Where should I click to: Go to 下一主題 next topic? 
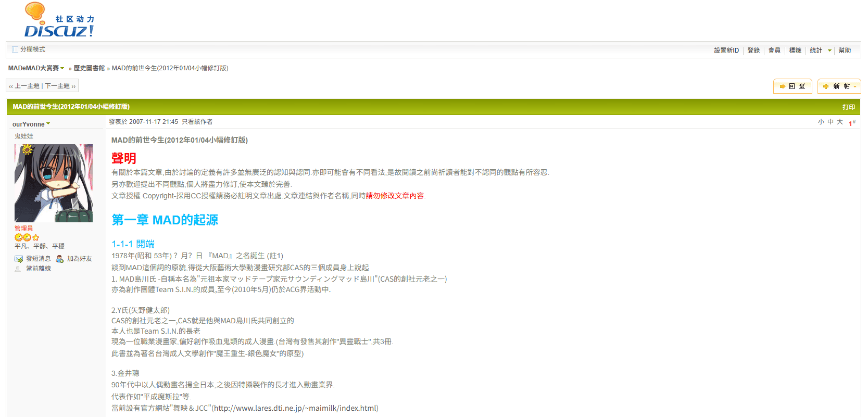click(x=60, y=86)
